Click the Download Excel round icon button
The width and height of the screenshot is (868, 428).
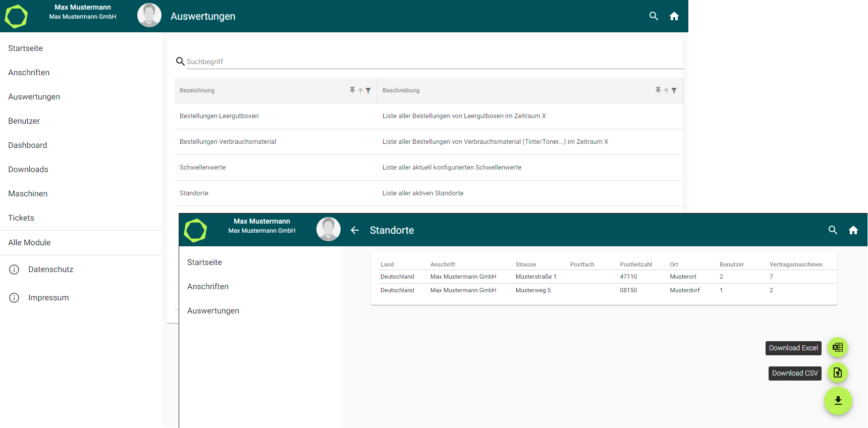(838, 347)
